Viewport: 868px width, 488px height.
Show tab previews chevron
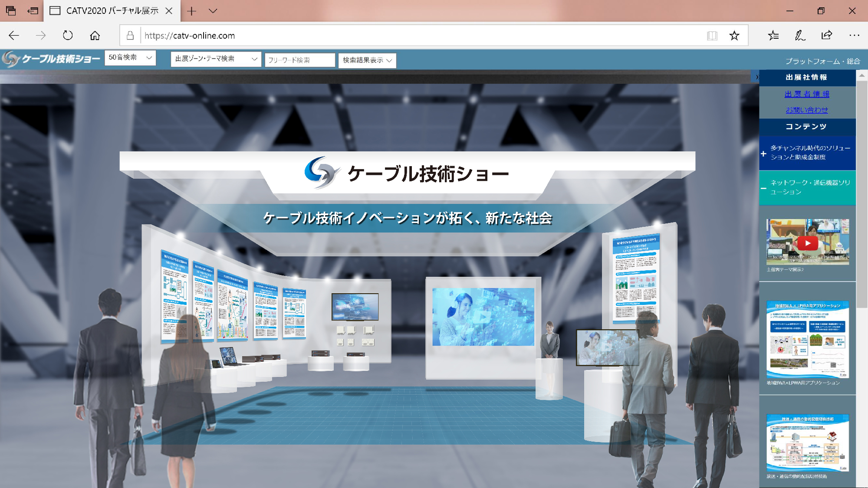[213, 11]
